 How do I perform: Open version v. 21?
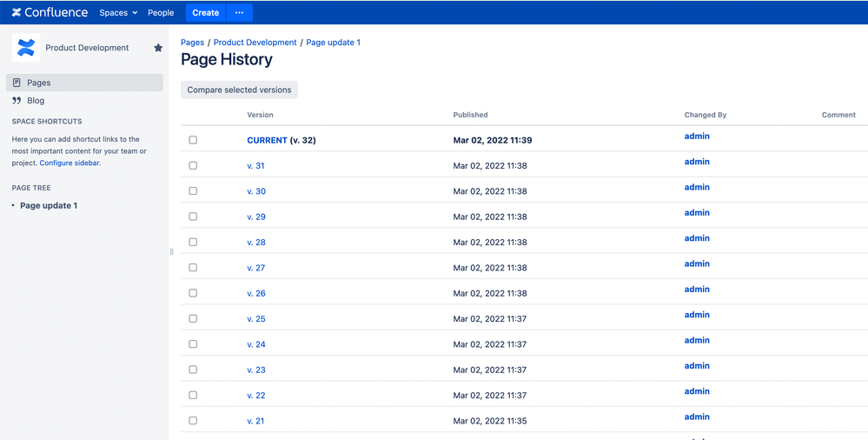(x=255, y=421)
